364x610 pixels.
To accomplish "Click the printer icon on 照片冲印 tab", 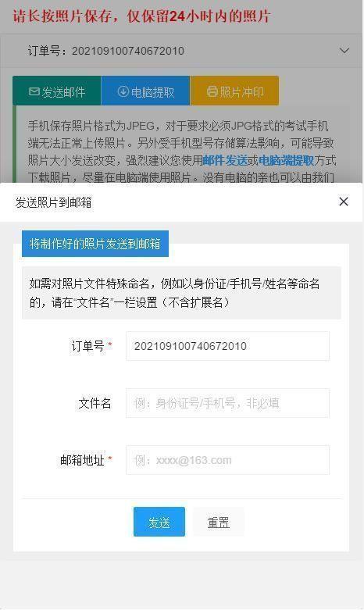I will [x=212, y=92].
